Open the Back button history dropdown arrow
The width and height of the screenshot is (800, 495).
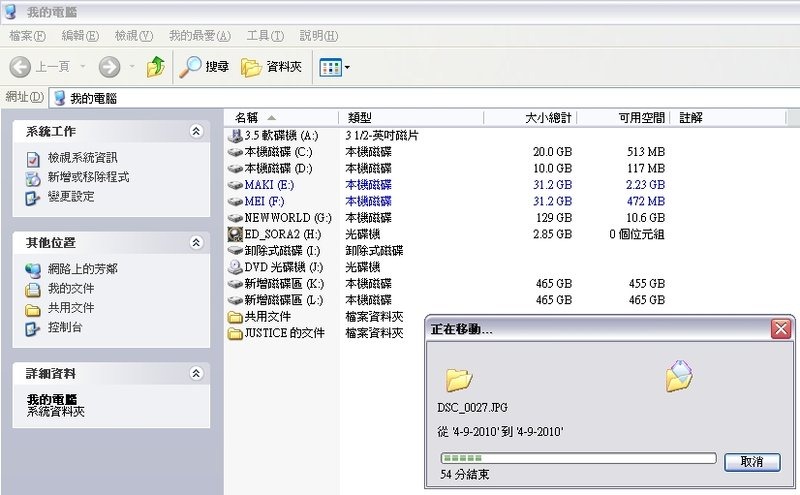(82, 67)
